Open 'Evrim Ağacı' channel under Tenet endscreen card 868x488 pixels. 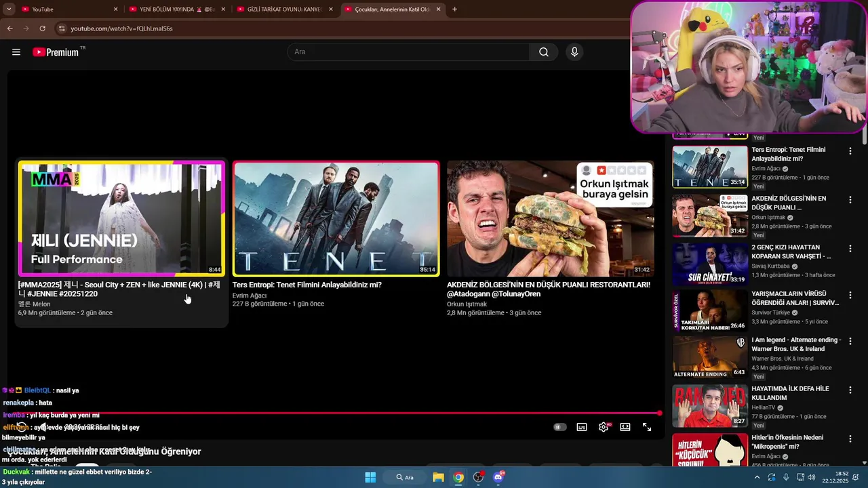[x=250, y=296]
